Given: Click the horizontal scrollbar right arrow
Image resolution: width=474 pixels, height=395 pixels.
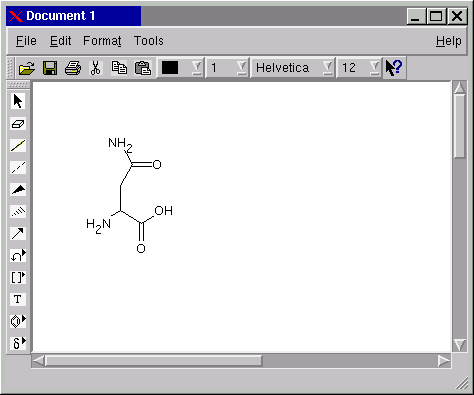Looking at the screenshot, I should [x=444, y=361].
